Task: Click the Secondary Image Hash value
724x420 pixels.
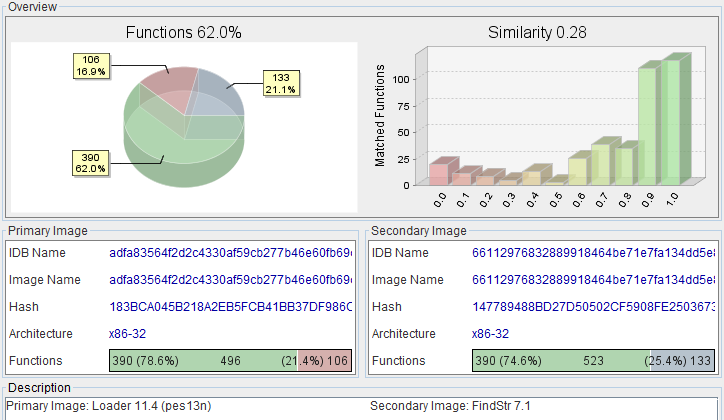Action: (x=593, y=307)
